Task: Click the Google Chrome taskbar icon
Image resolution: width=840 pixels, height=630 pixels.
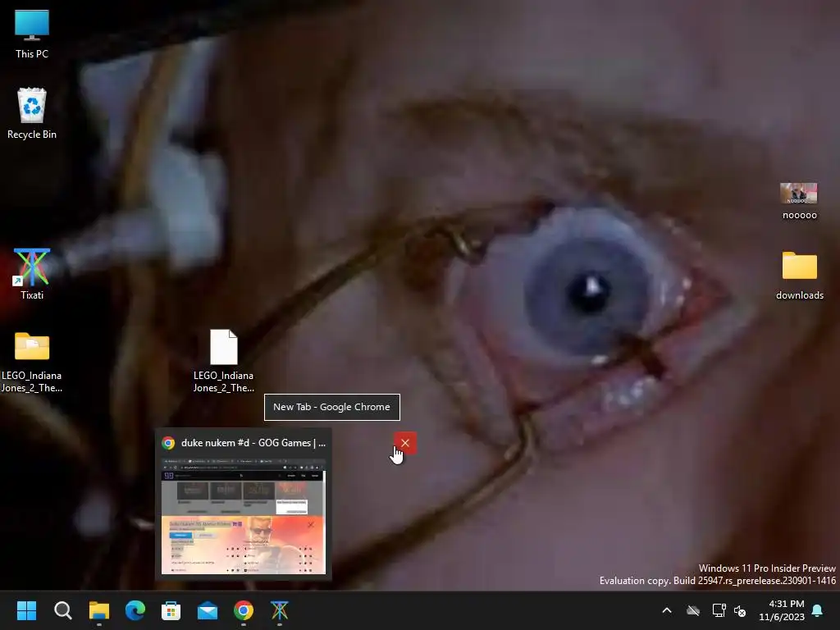Action: [243, 610]
